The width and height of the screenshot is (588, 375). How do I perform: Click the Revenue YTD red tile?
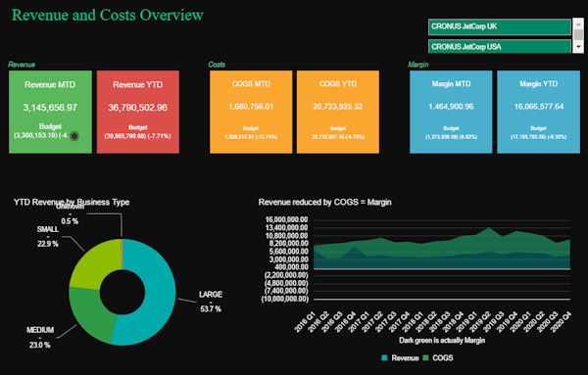138,112
